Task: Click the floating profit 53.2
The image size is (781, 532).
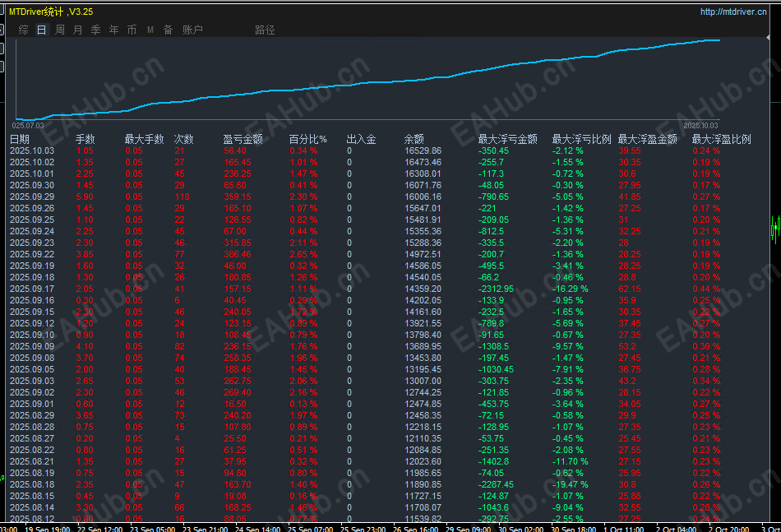Action: point(627,346)
